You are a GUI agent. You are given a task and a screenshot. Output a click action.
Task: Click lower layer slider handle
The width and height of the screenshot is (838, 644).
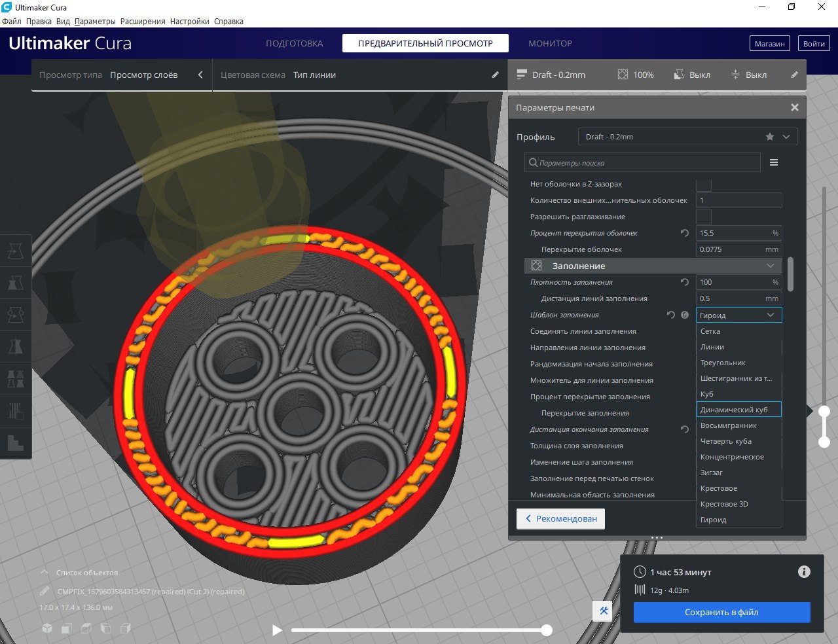(824, 442)
